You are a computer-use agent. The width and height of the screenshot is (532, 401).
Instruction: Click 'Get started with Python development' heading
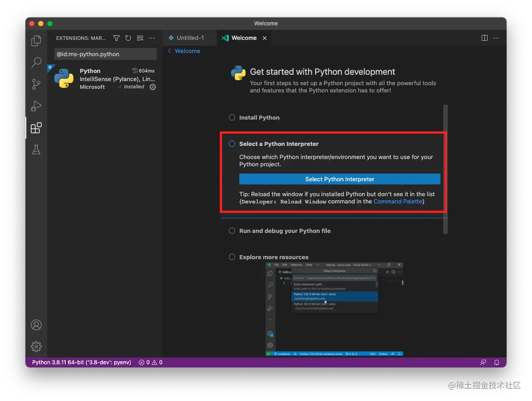coord(322,72)
